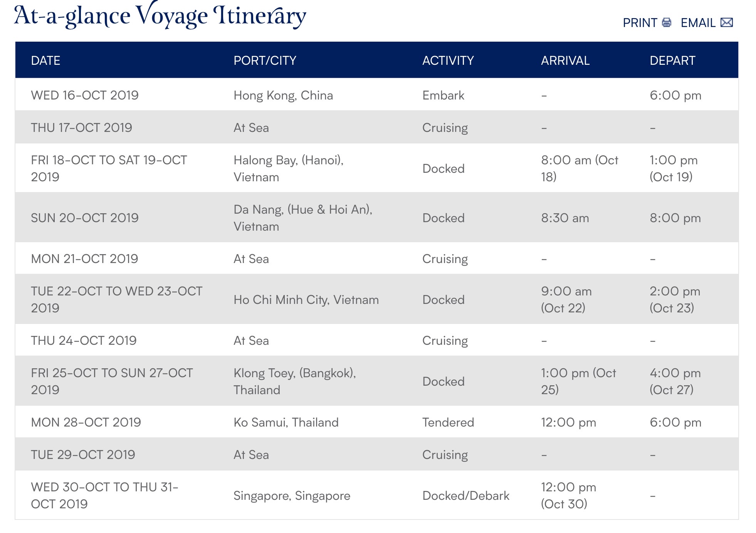Viewport: 756px width, 533px height.
Task: Select the Klong Toey, (Bangkok), Thailand cell
Action: 294,381
